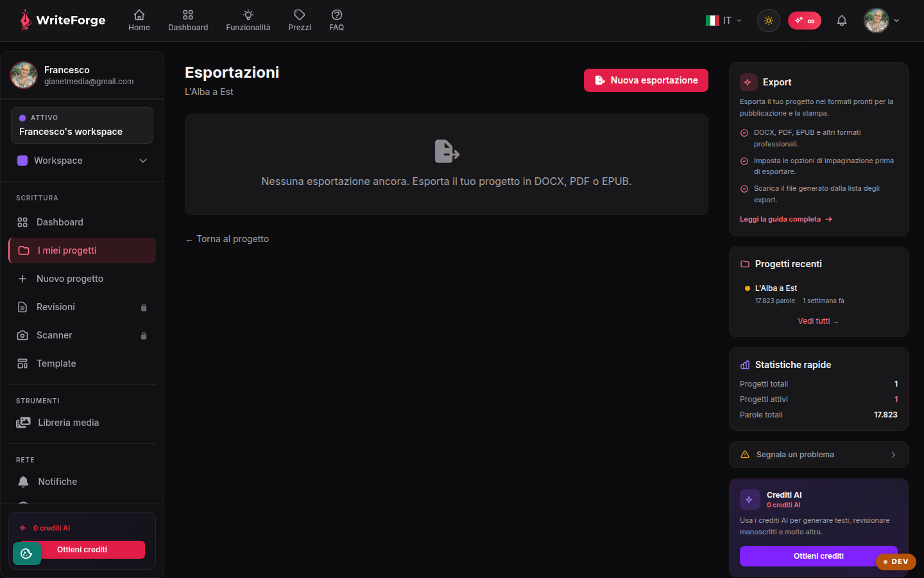Click the empty export file icon
The width and height of the screenshot is (924, 578).
pos(447,152)
